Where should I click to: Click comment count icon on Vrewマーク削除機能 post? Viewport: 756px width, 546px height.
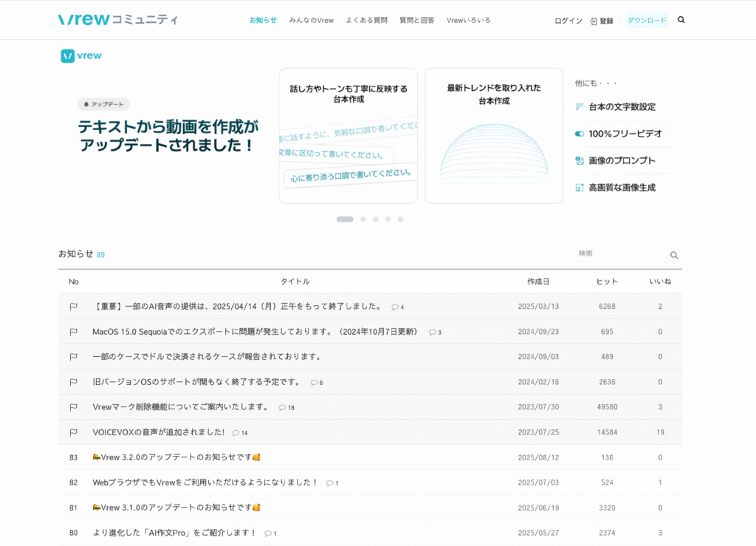tap(283, 408)
